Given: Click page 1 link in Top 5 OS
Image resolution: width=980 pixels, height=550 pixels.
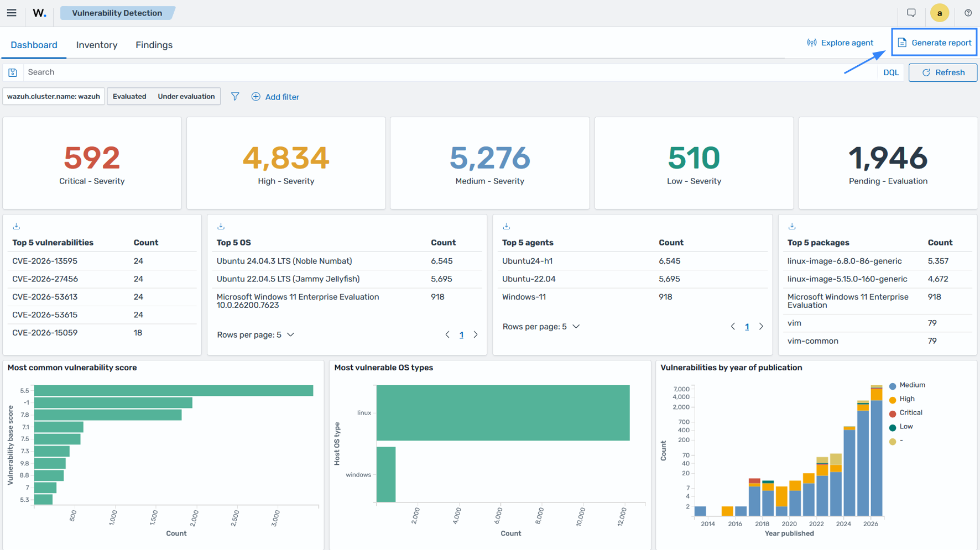Looking at the screenshot, I should (461, 334).
